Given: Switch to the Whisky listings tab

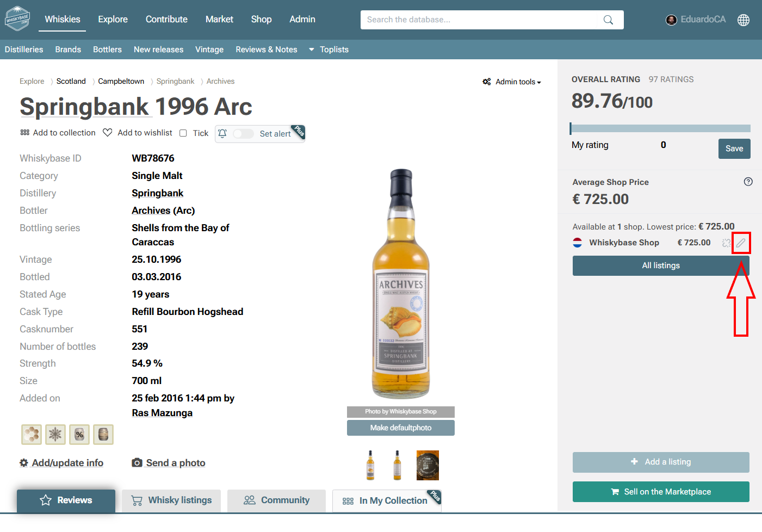Looking at the screenshot, I should pyautogui.click(x=171, y=500).
